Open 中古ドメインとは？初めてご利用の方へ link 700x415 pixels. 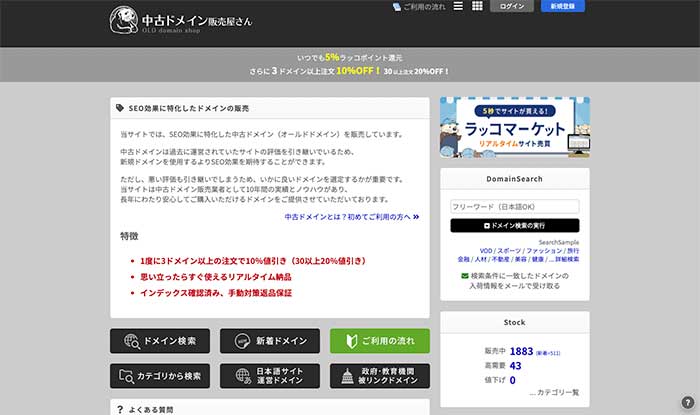tap(352, 217)
